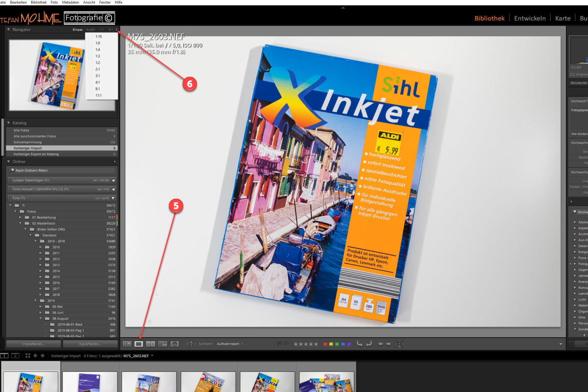Open the Bibliothek module
The image size is (588, 392).
pyautogui.click(x=489, y=18)
